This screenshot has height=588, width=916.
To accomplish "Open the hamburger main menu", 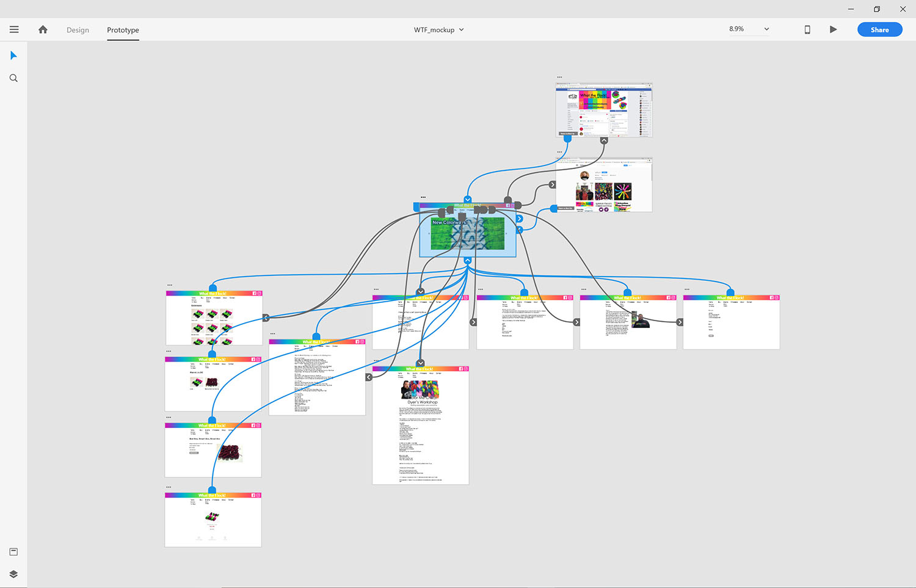I will 14,29.
